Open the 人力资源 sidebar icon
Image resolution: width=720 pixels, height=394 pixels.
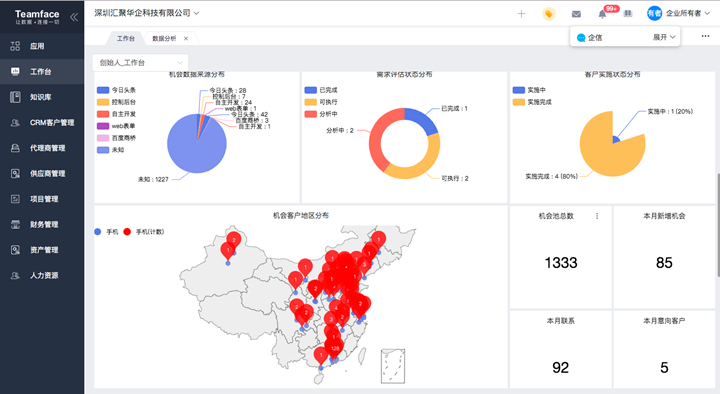point(15,276)
